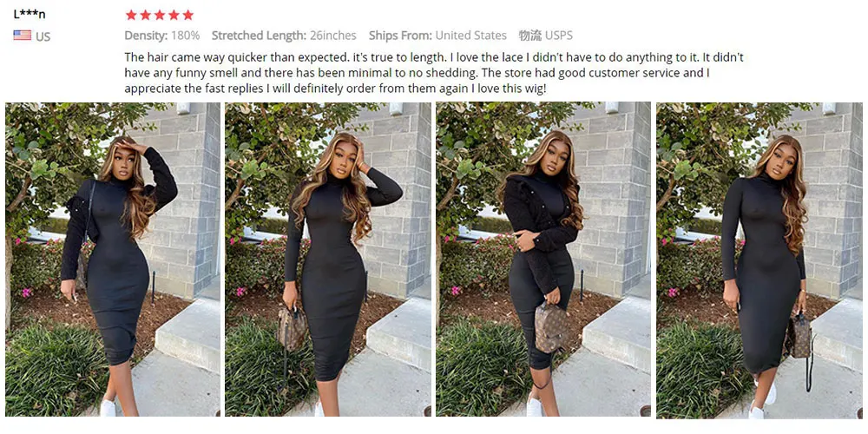
Task: Click the second red rating star
Action: [146, 15]
